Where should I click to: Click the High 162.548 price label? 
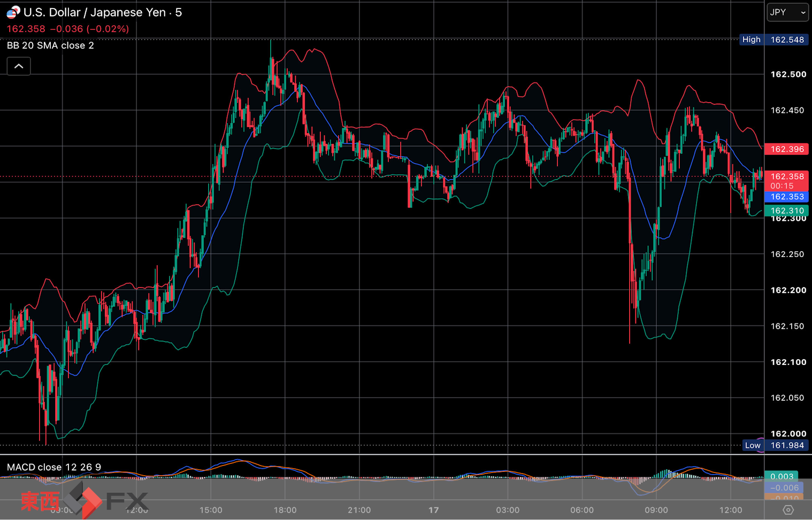(x=773, y=40)
